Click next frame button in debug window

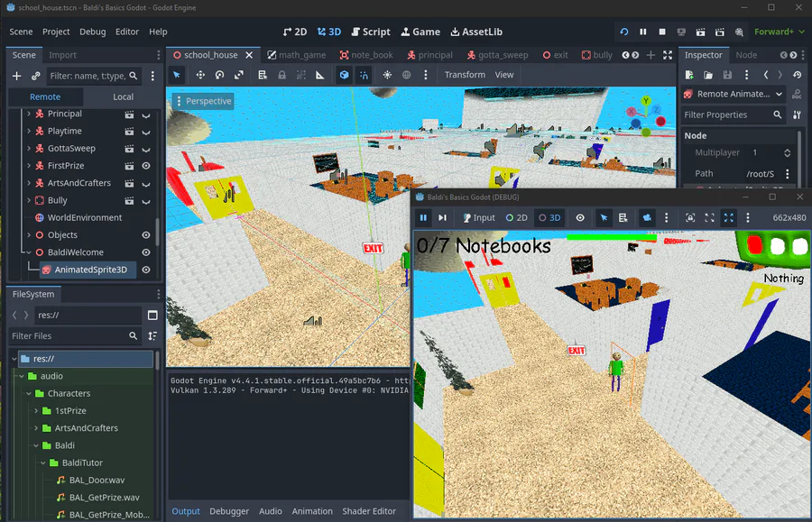[442, 218]
